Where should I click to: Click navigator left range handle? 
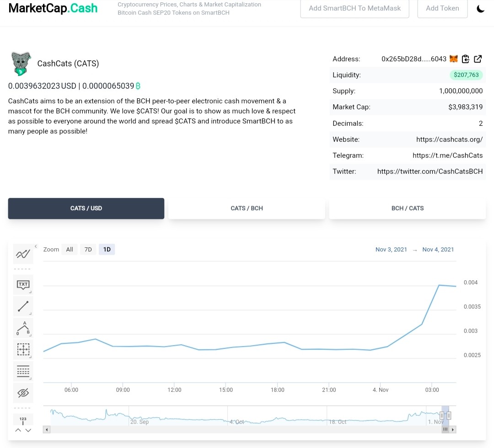(x=442, y=416)
